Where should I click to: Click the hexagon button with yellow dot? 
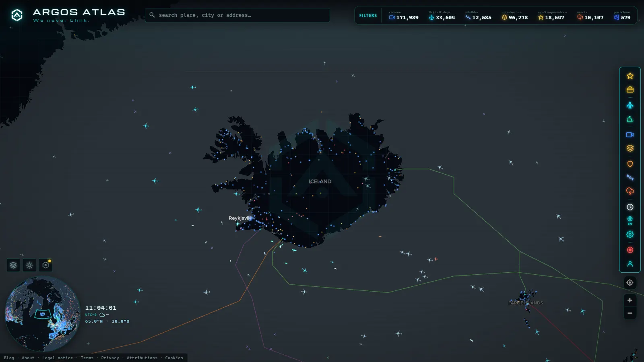coord(45,265)
